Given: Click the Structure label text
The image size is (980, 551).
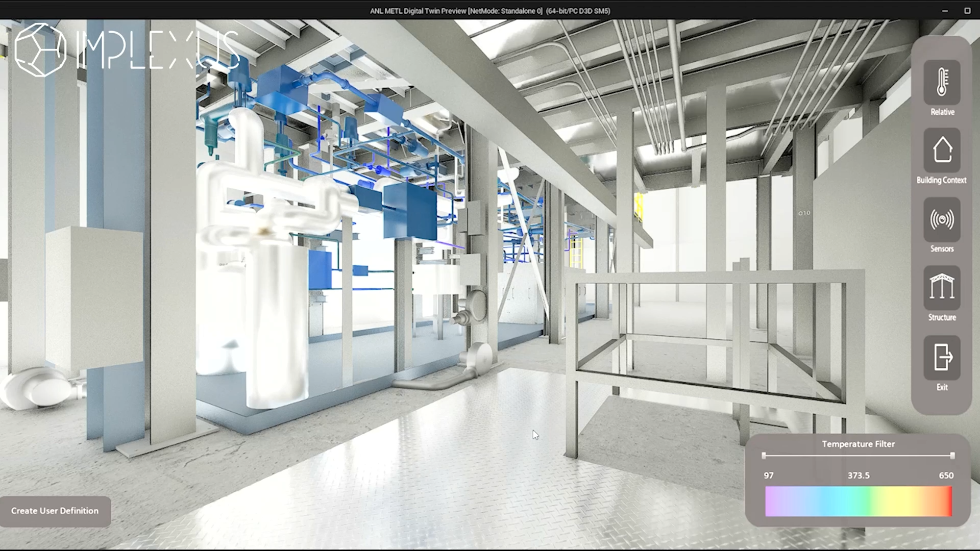Looking at the screenshot, I should point(942,317).
